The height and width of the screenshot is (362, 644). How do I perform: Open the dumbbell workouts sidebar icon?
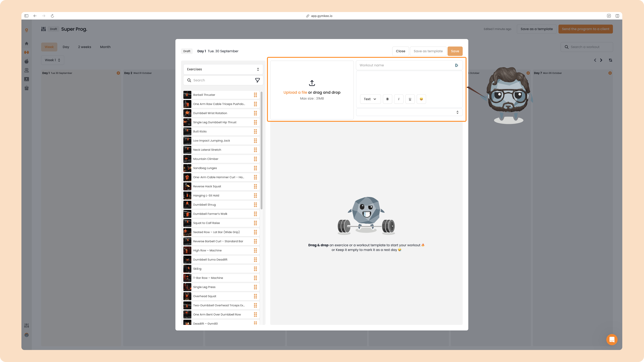(27, 52)
